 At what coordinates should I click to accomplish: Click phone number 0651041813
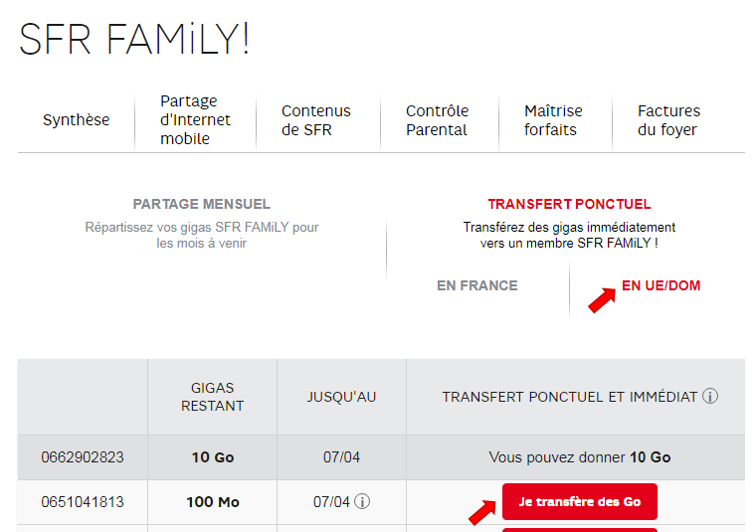[83, 502]
